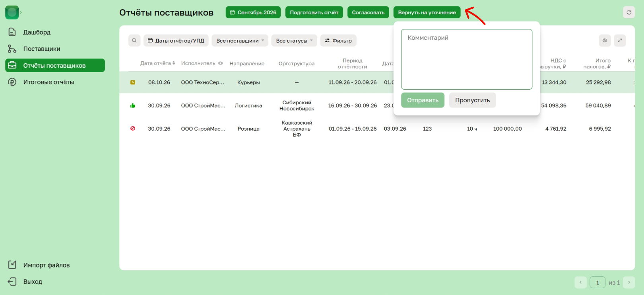The image size is (644, 295).
Task: Click Вернуть на уточнение button
Action: tap(427, 12)
